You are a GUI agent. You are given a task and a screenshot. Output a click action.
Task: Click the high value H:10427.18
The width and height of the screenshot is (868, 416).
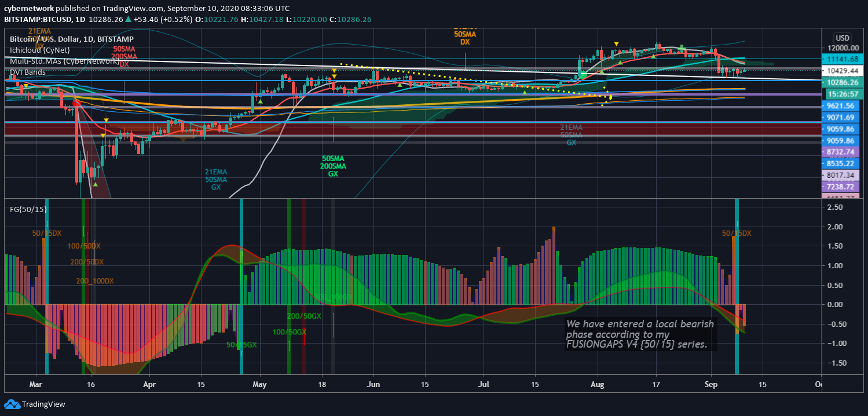point(263,19)
